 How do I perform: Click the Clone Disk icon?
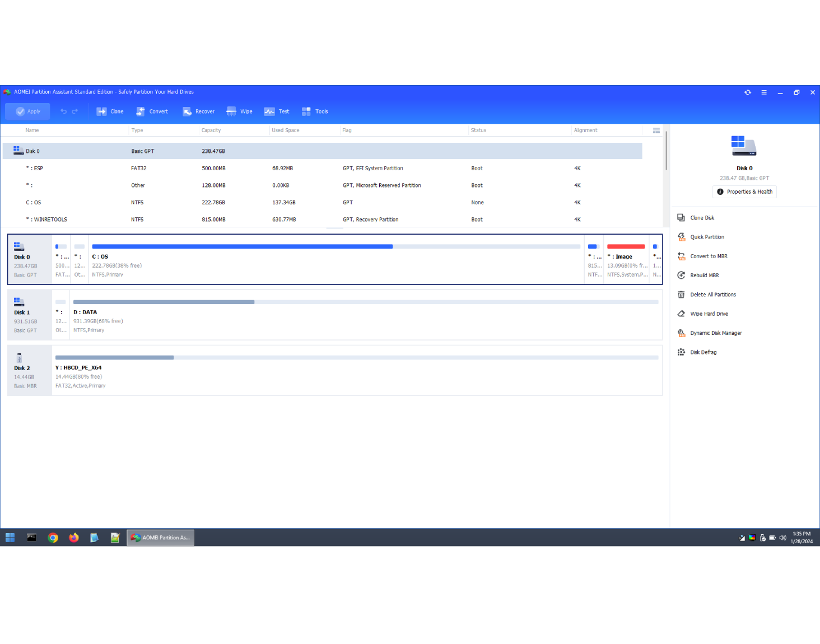click(x=681, y=218)
